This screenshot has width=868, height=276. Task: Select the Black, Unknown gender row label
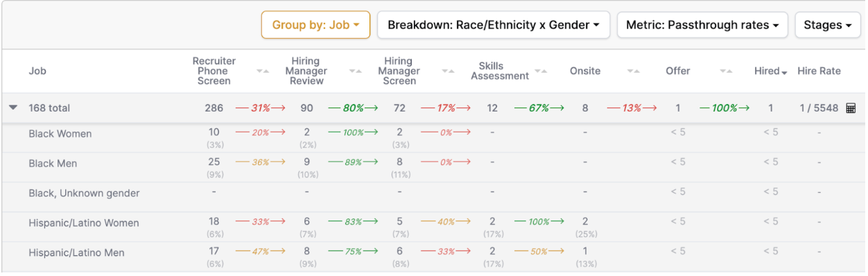[x=85, y=193]
